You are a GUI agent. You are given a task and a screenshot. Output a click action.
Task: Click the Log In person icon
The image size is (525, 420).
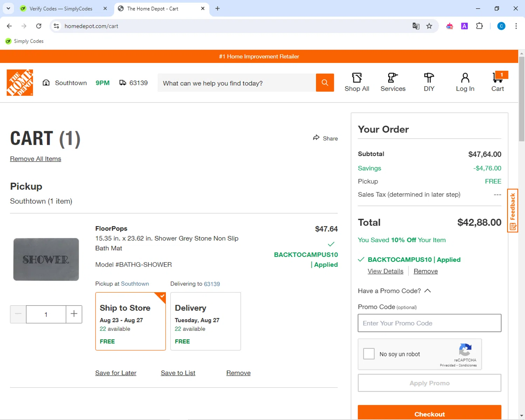[x=465, y=78]
